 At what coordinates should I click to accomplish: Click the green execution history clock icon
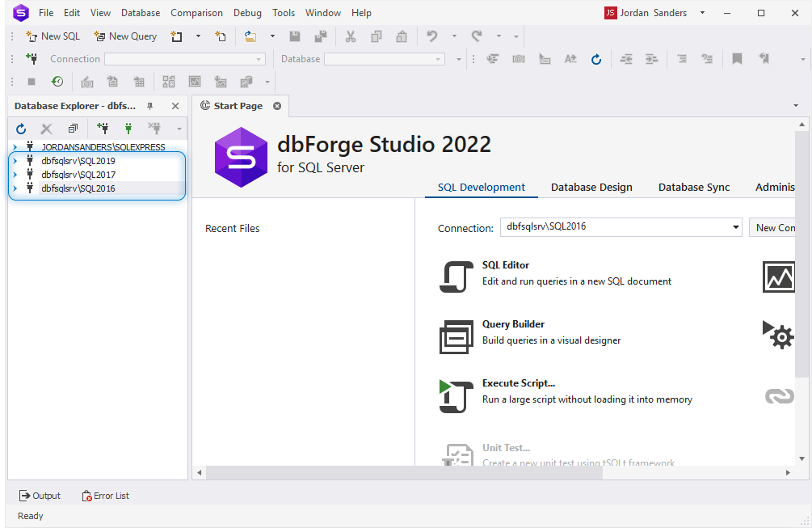pos(57,82)
